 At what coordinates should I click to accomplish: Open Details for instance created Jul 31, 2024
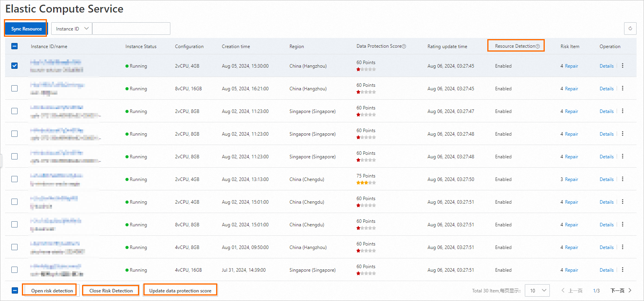[606, 270]
